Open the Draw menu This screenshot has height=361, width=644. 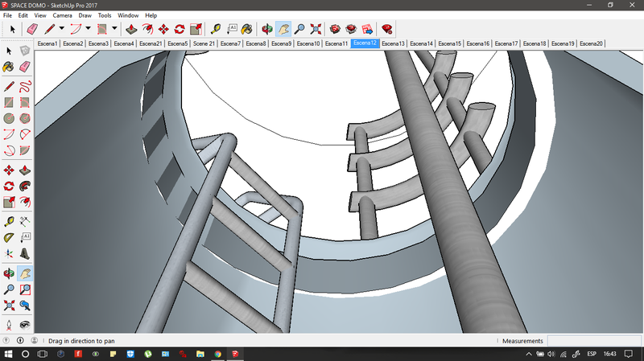85,15
